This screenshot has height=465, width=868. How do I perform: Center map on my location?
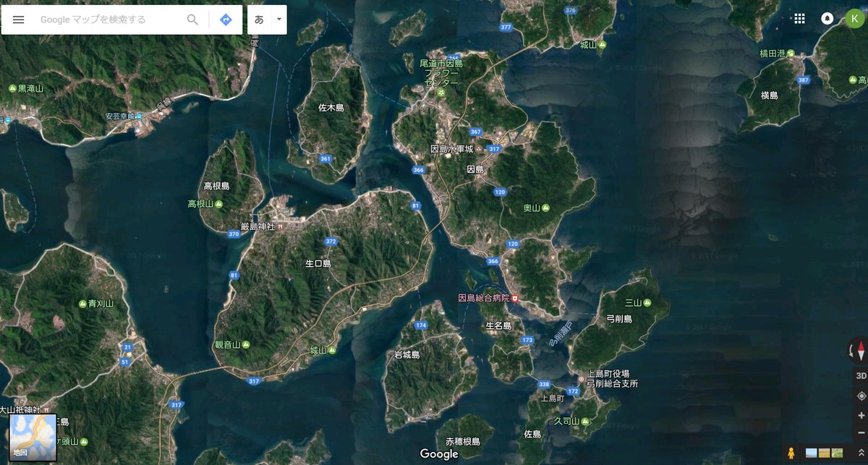[x=861, y=396]
